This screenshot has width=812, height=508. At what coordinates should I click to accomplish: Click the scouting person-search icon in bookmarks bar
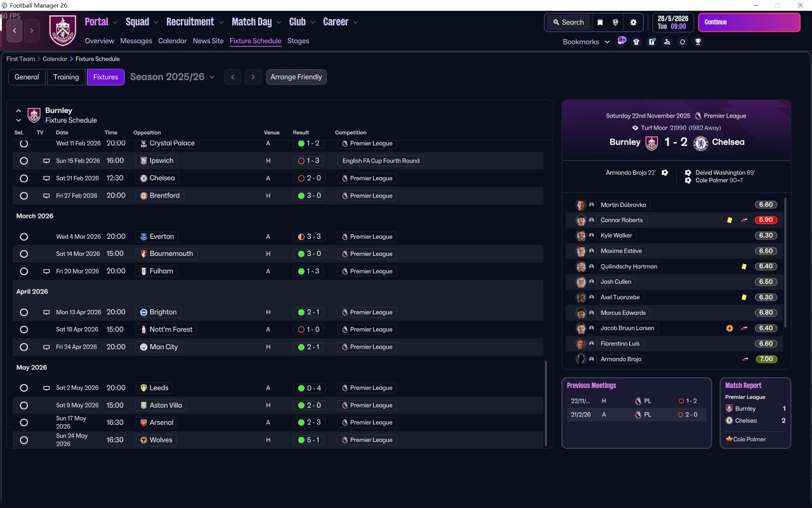667,42
